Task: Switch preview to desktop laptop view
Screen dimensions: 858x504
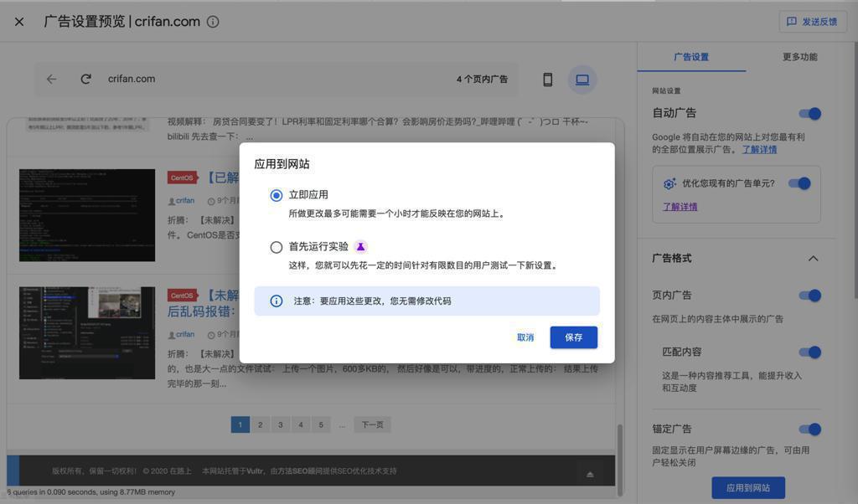Action: coord(582,80)
